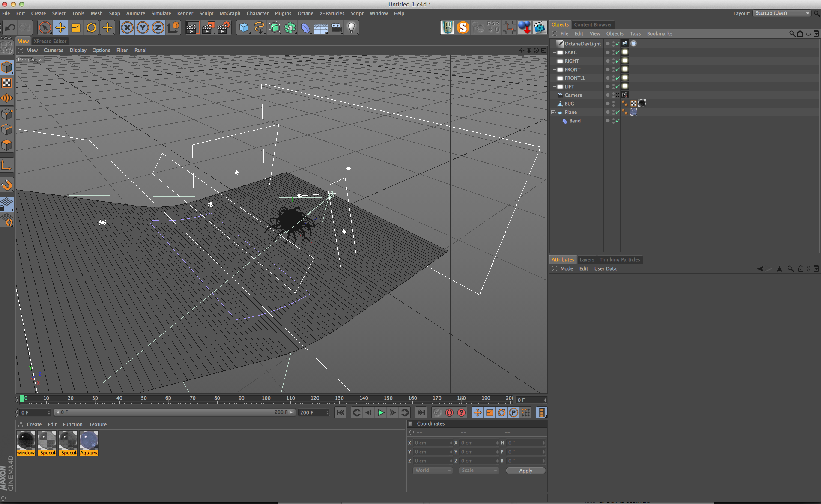This screenshot has width=821, height=504.
Task: Open the MoGraph menu
Action: [x=230, y=13]
